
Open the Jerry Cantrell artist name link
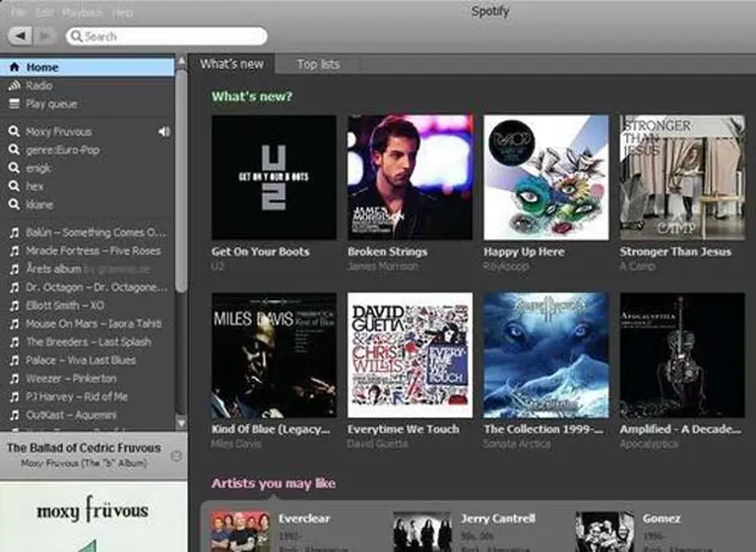497,519
